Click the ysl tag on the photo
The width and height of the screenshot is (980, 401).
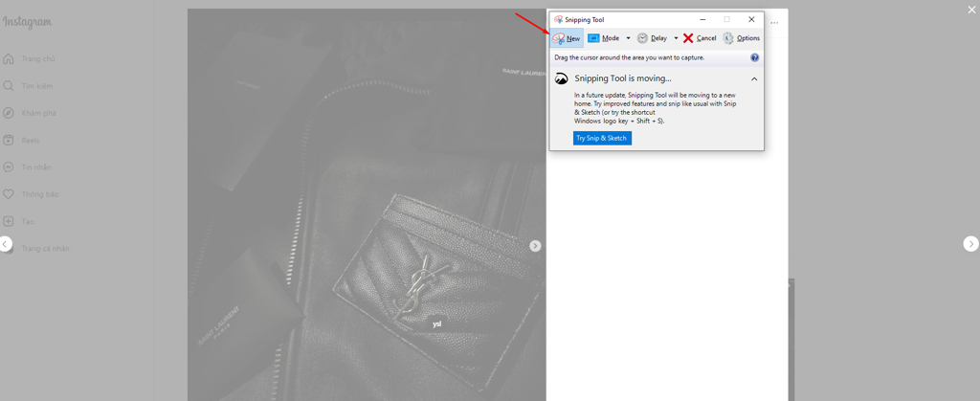tap(436, 324)
